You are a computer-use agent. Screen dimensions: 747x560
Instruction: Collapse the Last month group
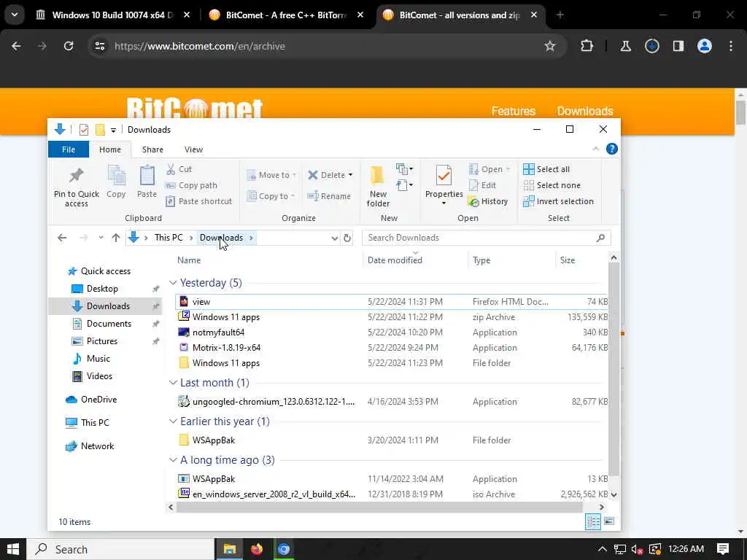(x=173, y=383)
